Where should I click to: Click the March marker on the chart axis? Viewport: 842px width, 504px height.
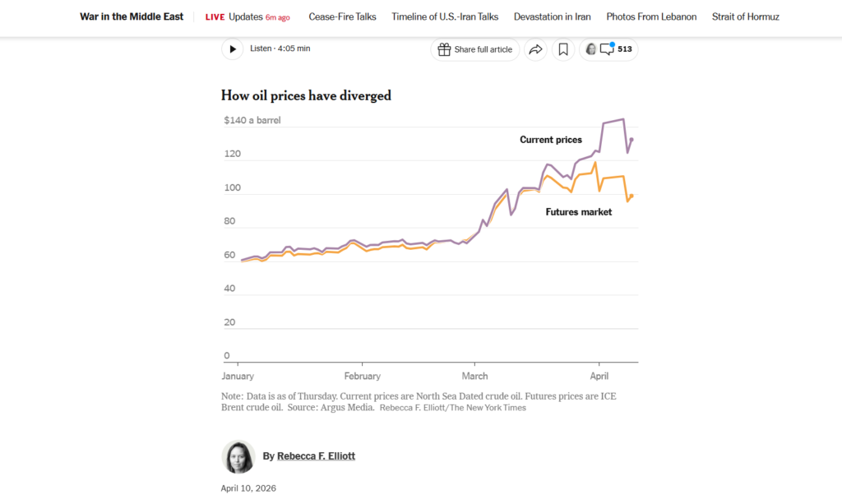pos(474,376)
